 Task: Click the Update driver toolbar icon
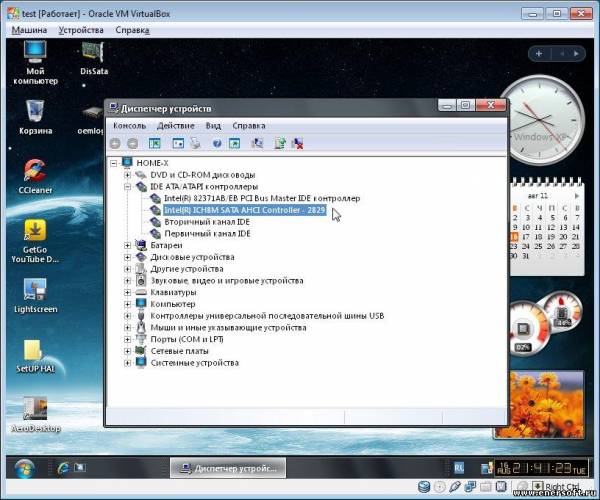point(280,143)
